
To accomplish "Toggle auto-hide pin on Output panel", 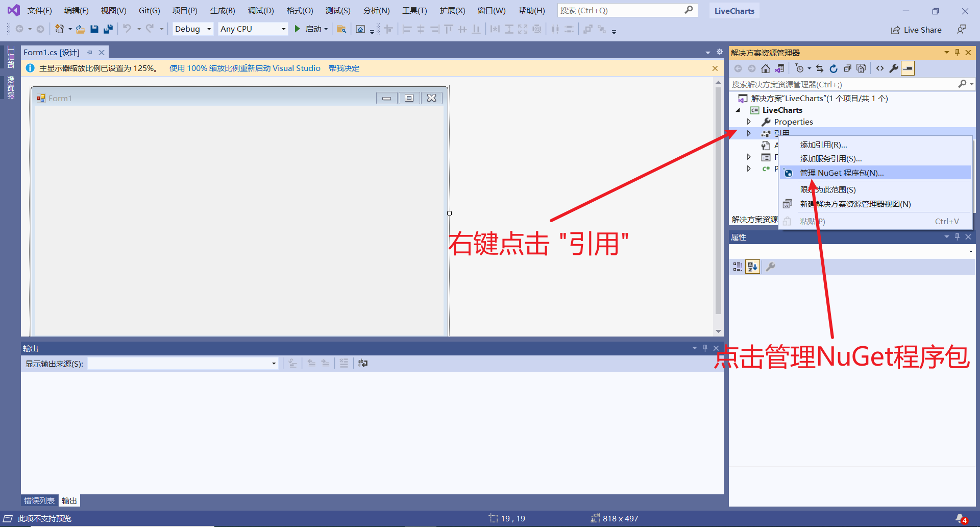I will click(705, 348).
